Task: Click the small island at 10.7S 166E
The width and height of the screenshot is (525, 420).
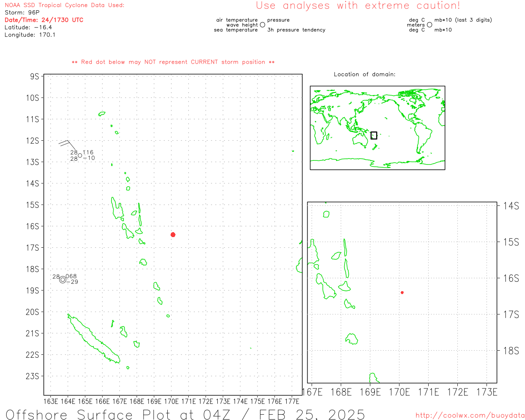Action: (102, 114)
